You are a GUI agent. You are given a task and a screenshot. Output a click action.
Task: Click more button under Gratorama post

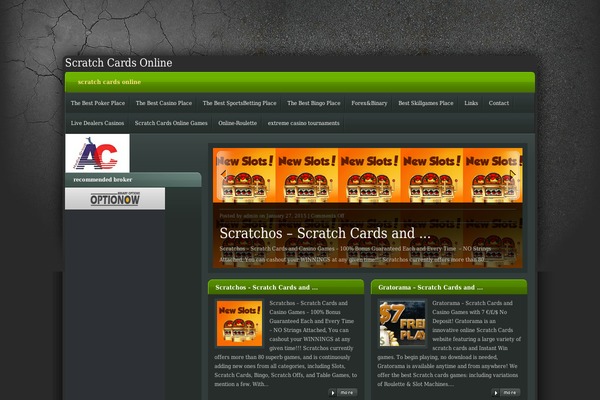coord(506,393)
